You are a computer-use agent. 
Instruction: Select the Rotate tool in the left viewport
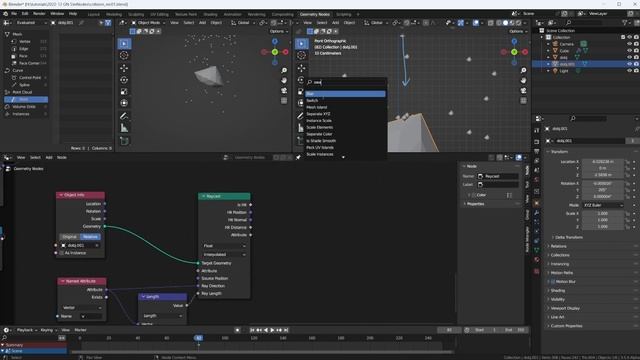coord(124,80)
